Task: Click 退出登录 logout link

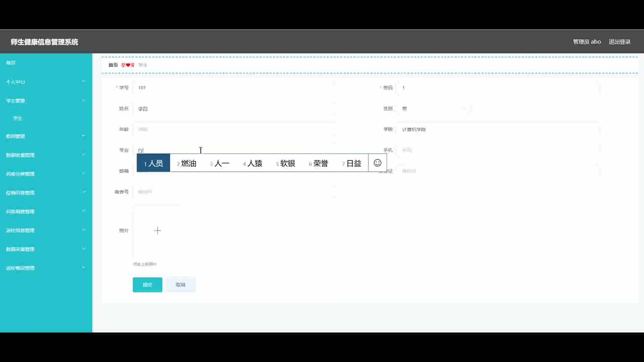Action: click(x=620, y=42)
